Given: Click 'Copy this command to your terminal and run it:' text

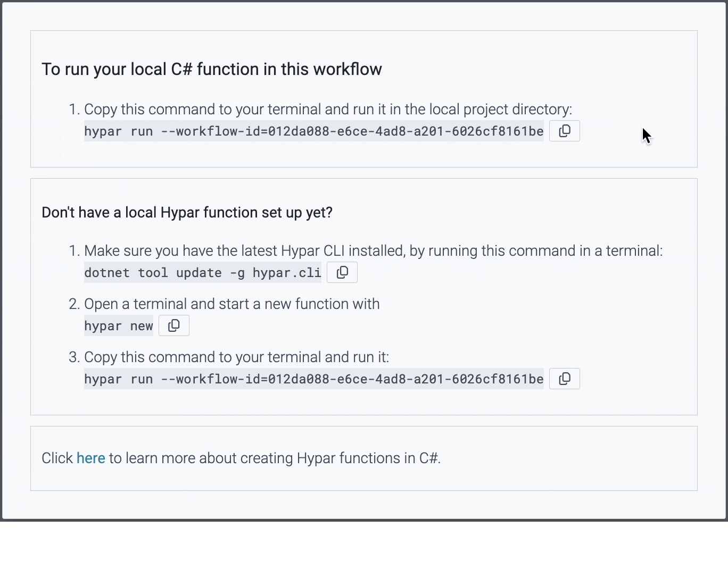Looking at the screenshot, I should tap(236, 357).
